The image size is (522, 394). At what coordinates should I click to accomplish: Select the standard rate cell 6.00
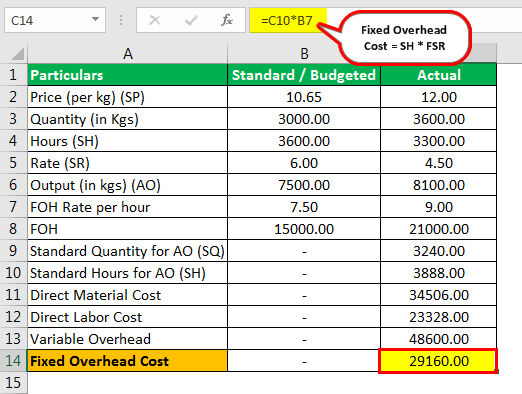pos(304,163)
